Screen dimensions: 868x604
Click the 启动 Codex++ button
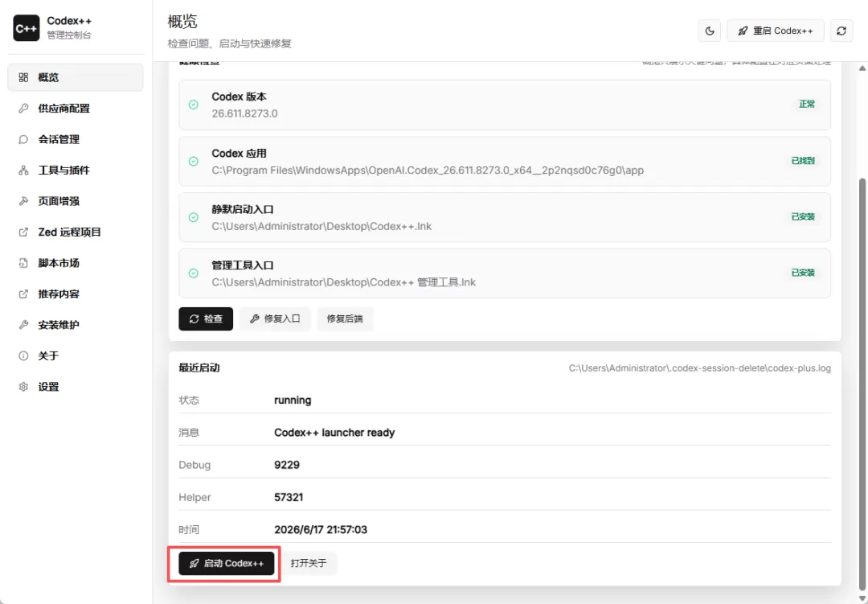[227, 564]
